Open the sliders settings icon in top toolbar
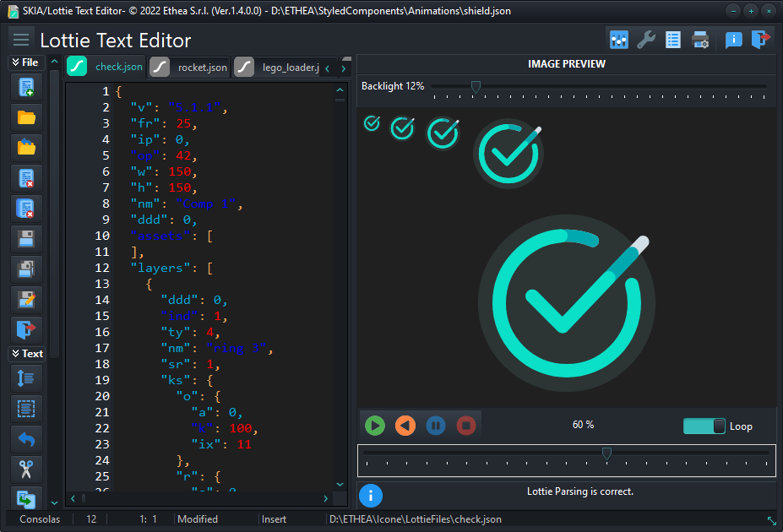The height and width of the screenshot is (532, 783). pyautogui.click(x=618, y=40)
